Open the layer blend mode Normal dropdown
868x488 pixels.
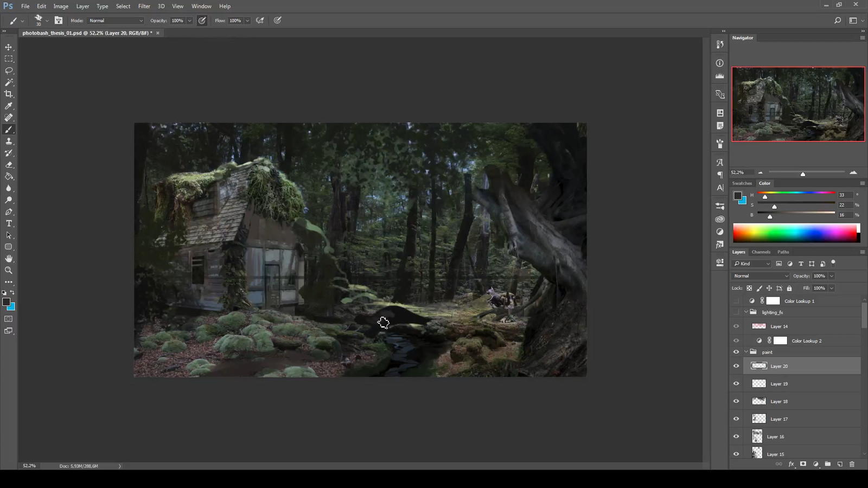[760, 276]
